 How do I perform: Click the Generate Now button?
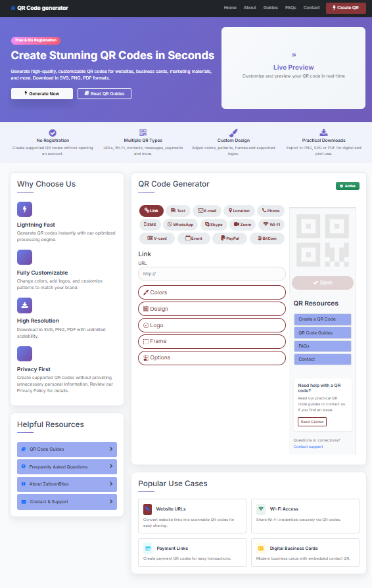[x=42, y=94]
